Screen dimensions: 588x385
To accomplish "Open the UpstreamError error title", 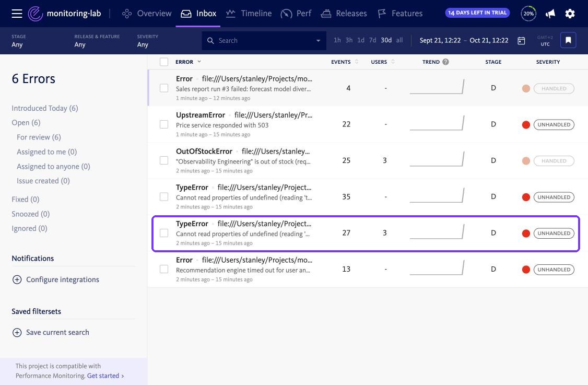I will (201, 115).
